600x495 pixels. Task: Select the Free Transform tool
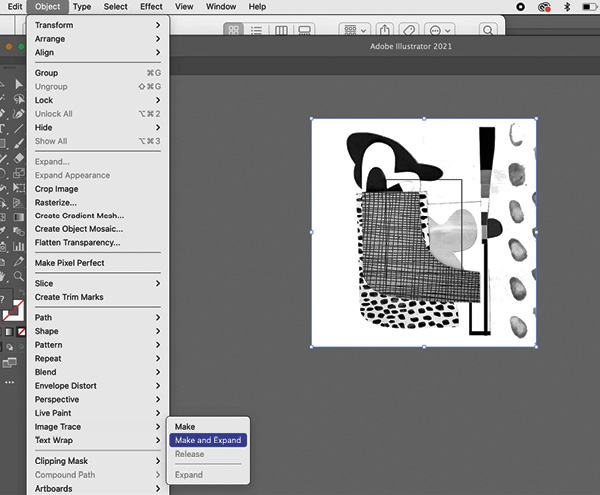tap(18, 187)
